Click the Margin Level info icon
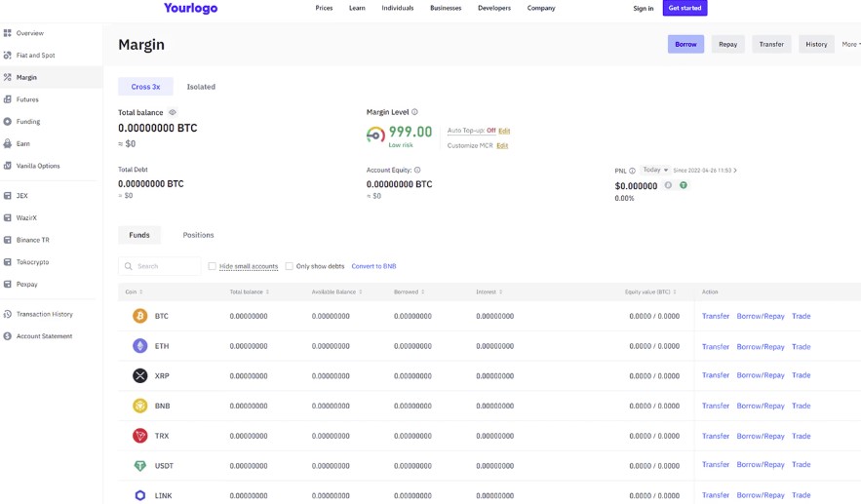Screen dimensions: 861x504 coord(414,112)
